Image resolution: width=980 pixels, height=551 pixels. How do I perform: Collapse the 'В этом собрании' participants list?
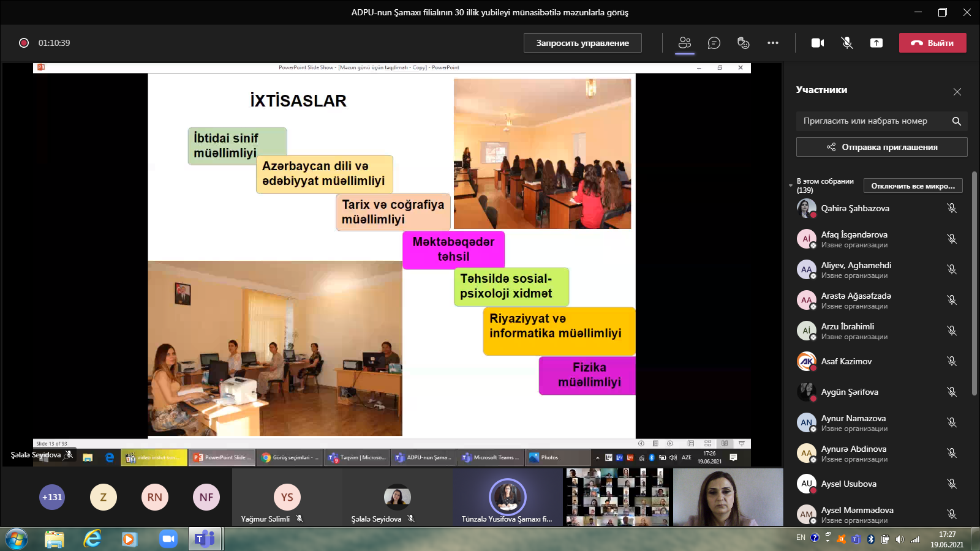(791, 186)
